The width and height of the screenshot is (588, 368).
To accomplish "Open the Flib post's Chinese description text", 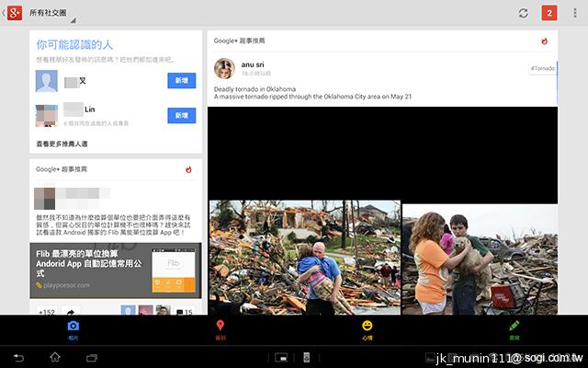I will (113, 224).
